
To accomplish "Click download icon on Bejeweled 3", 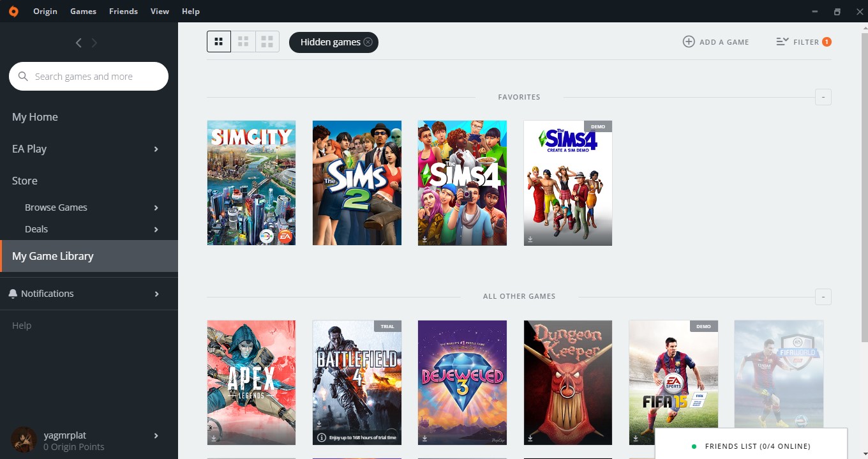I will click(x=425, y=439).
